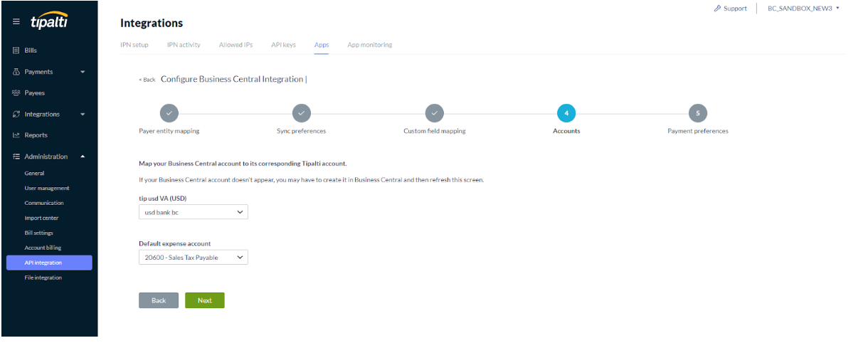Collapse the Administration sidebar section
The image size is (868, 343).
coord(83,157)
